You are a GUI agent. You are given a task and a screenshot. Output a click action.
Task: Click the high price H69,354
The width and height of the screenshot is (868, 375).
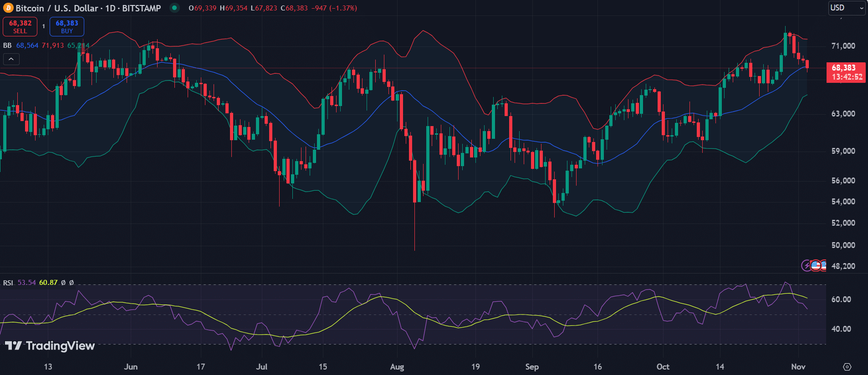point(234,8)
